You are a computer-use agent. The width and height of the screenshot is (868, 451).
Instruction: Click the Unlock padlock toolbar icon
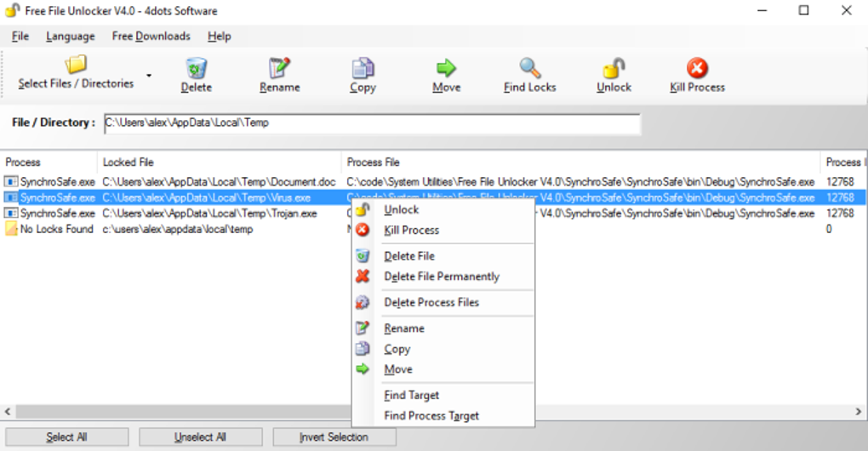pyautogui.click(x=614, y=68)
